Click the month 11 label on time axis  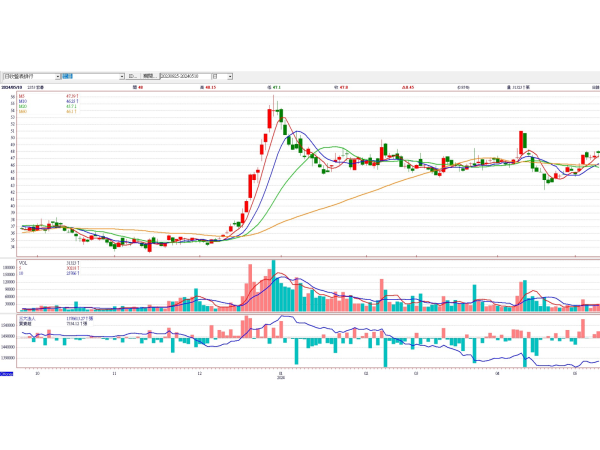pyautogui.click(x=114, y=373)
